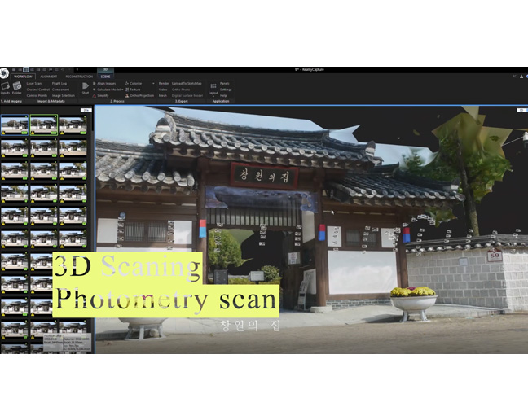Switch to the SCENE ribbon tab

(105, 77)
